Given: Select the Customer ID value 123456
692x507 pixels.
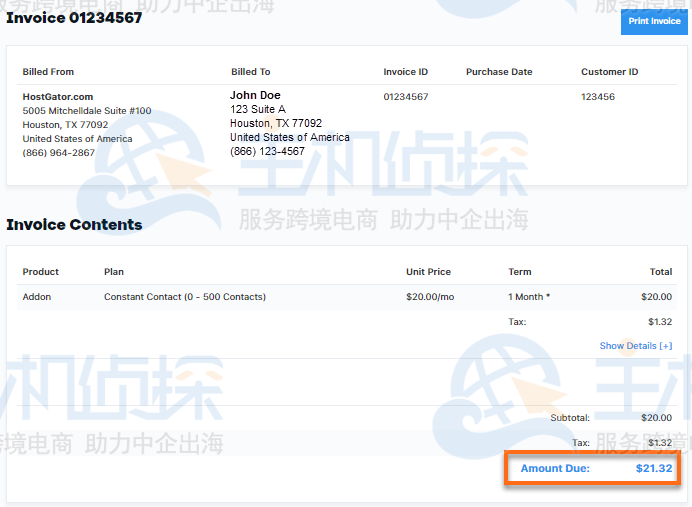Looking at the screenshot, I should [598, 97].
